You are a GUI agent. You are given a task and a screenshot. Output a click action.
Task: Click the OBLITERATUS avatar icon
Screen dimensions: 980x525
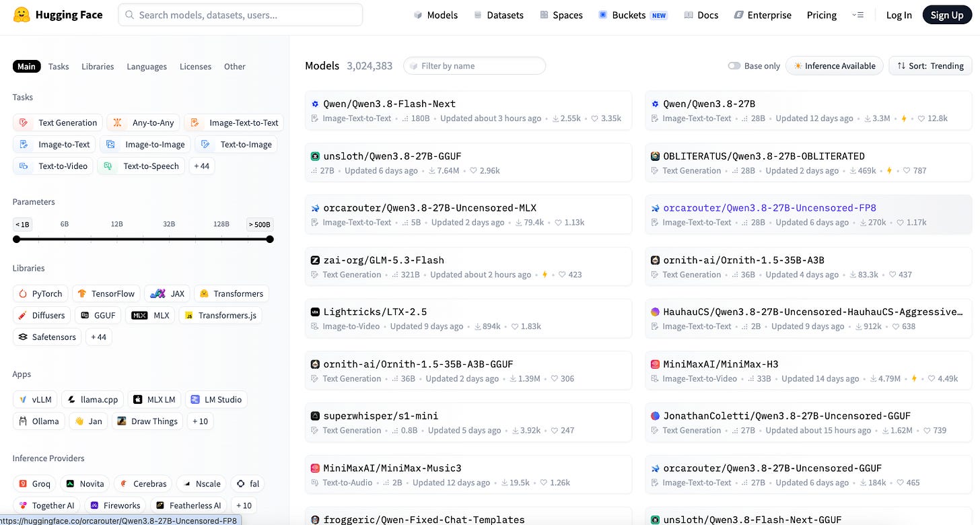(x=655, y=155)
